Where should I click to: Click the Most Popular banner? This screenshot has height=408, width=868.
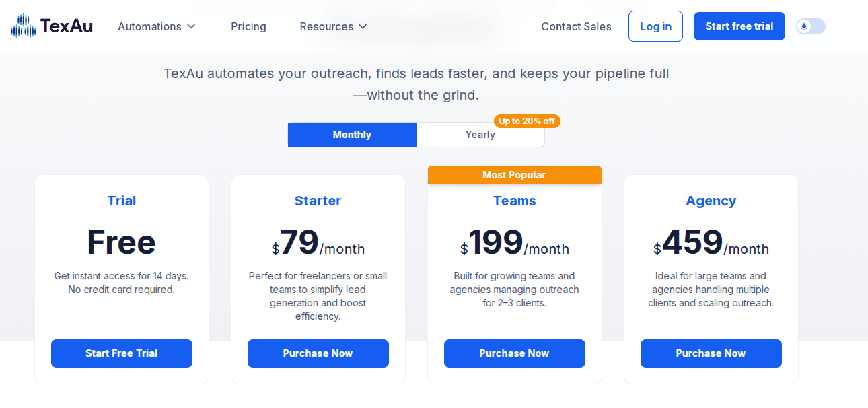514,175
